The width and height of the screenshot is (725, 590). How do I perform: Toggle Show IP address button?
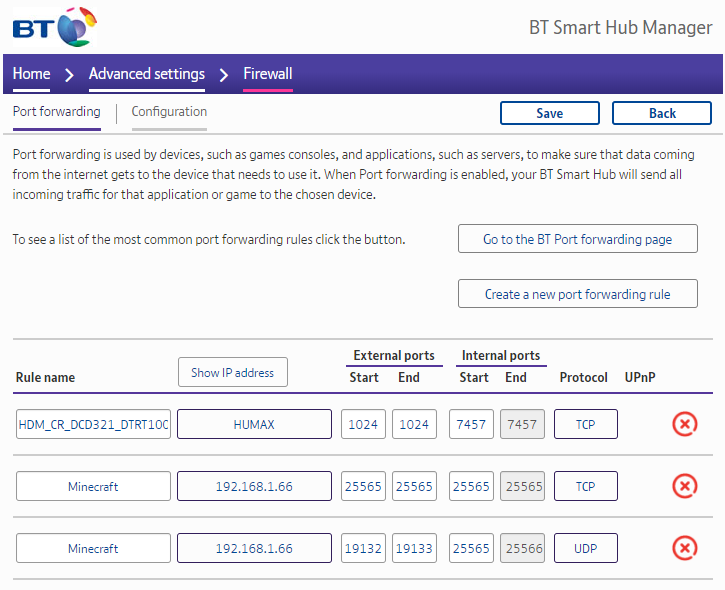[232, 373]
